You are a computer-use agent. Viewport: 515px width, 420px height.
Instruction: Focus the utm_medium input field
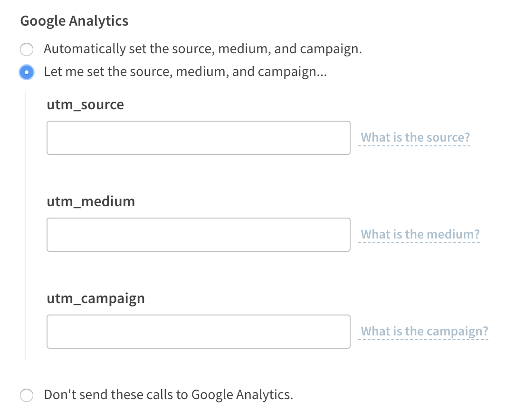(x=198, y=235)
